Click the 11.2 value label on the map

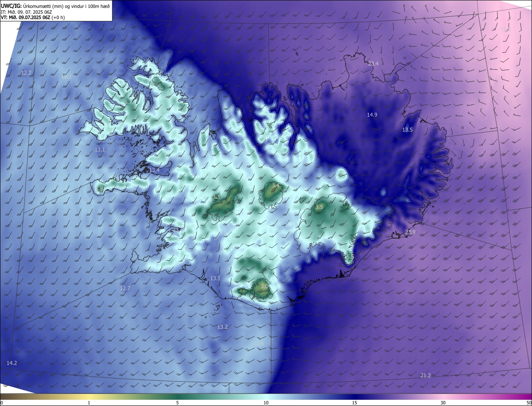(x=66, y=77)
